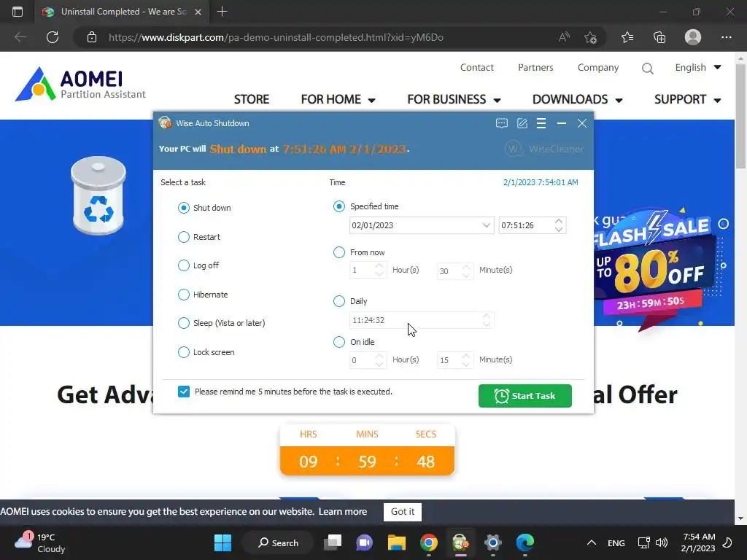The width and height of the screenshot is (747, 560).
Task: Open the hamburger menu in Wise Auto Shutdown
Action: coord(541,123)
